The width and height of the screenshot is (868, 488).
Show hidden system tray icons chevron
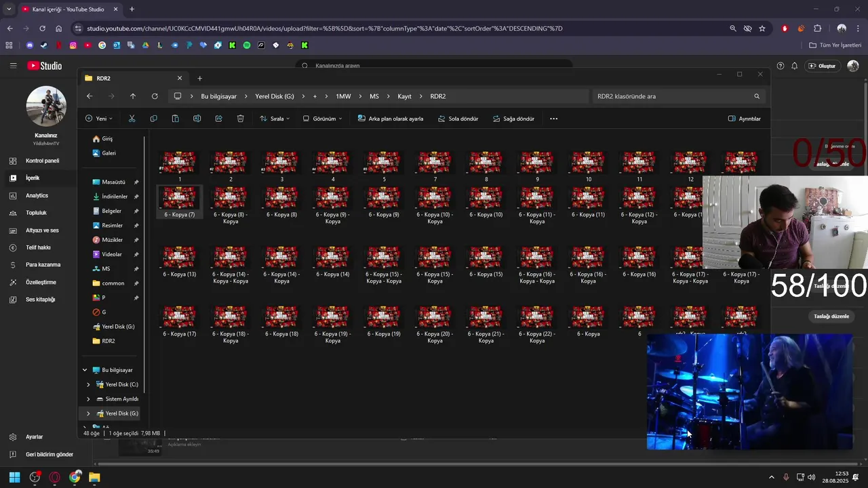pyautogui.click(x=771, y=477)
